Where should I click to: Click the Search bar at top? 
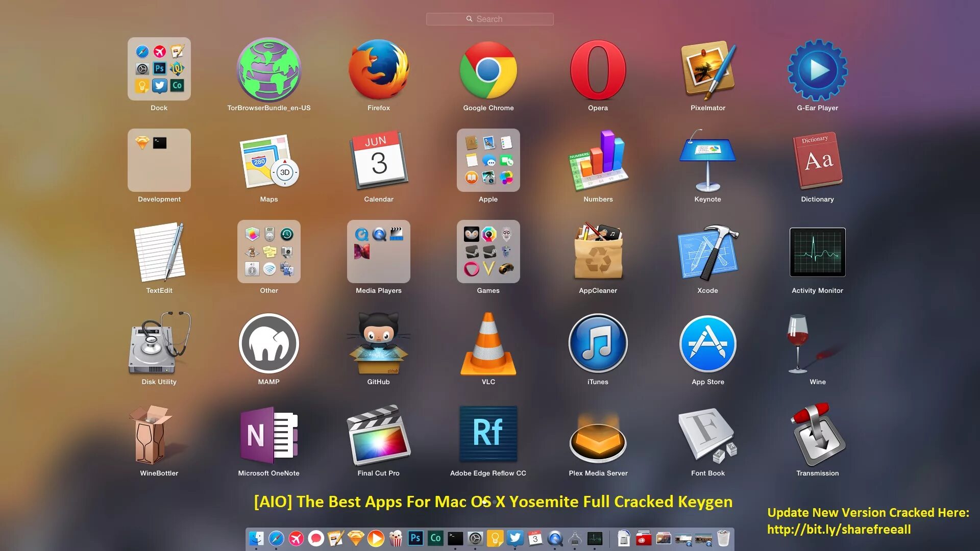pyautogui.click(x=489, y=18)
